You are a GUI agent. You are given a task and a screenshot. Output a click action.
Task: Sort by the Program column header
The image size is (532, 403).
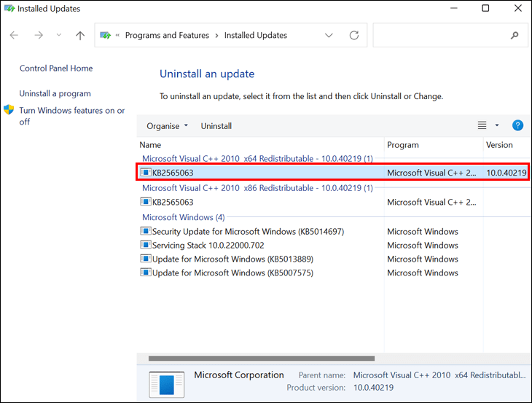point(403,145)
